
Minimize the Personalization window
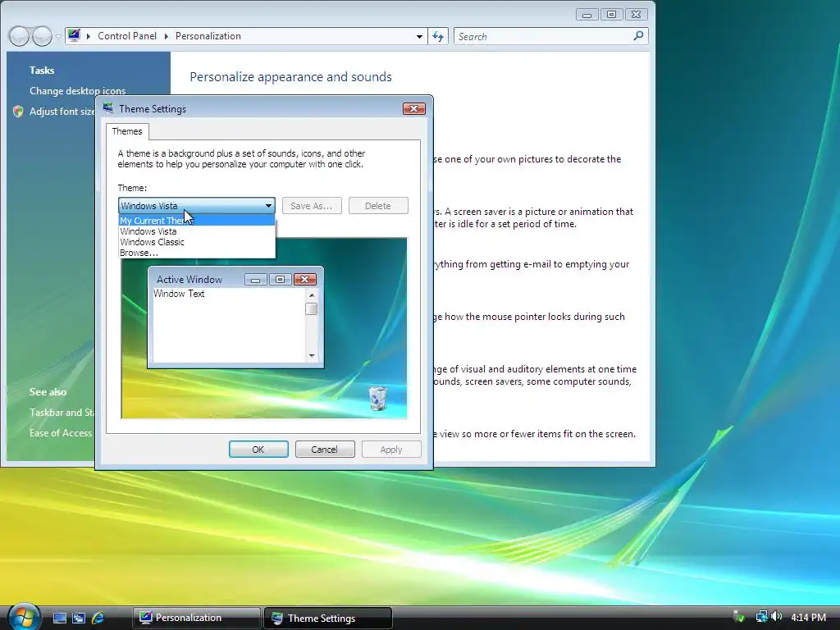click(x=587, y=15)
